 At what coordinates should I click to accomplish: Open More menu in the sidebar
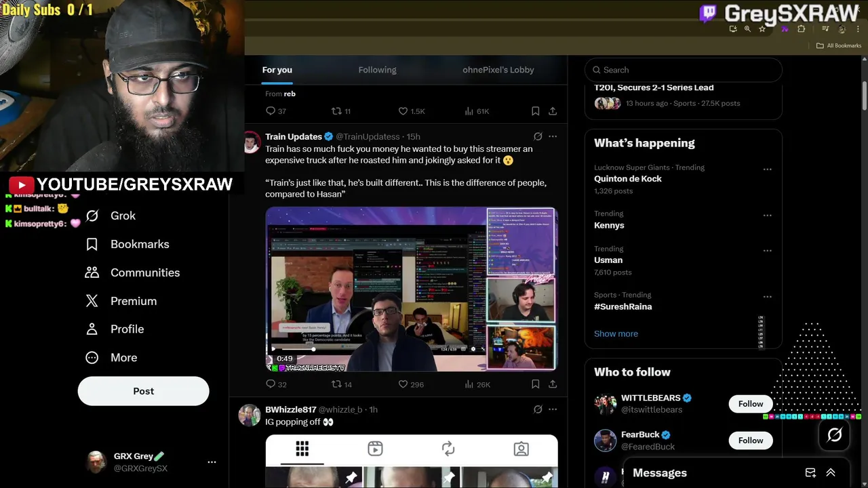click(111, 357)
